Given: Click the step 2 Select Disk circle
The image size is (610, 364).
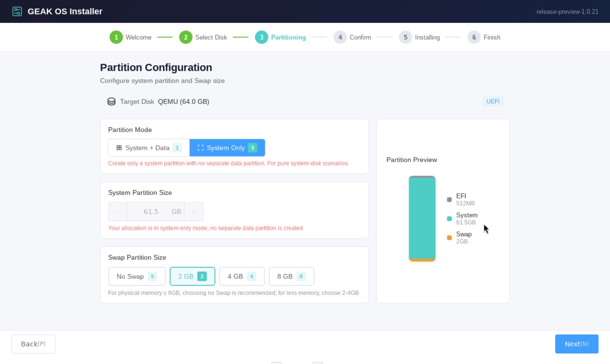Looking at the screenshot, I should pos(186,37).
